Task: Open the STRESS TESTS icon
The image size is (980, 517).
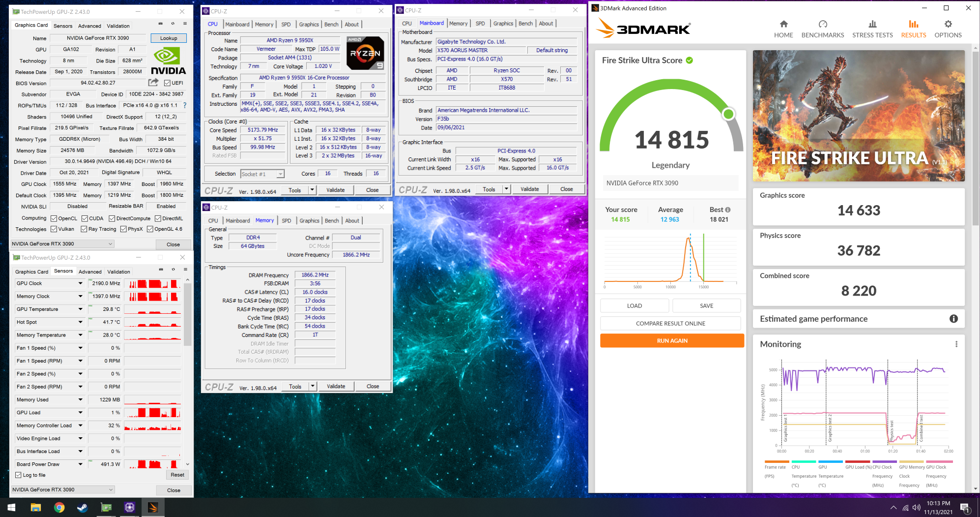Action: coord(872,24)
